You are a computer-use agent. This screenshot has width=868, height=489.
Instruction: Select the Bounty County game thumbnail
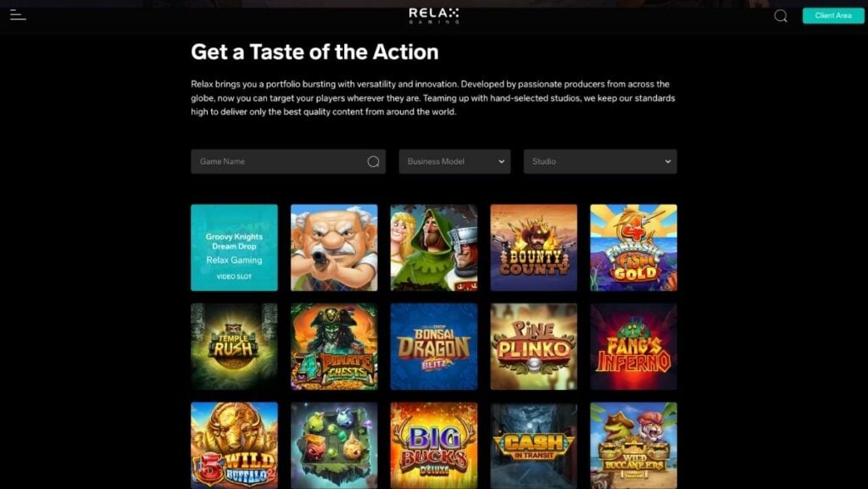point(534,247)
